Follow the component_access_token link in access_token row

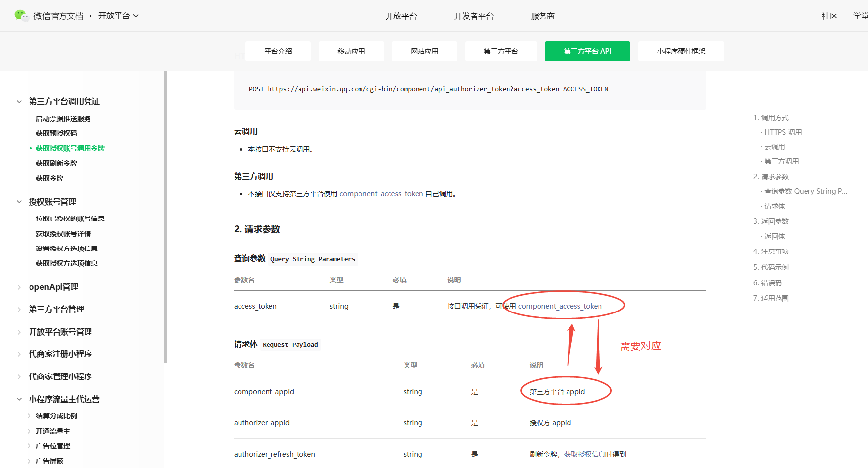[560, 306]
